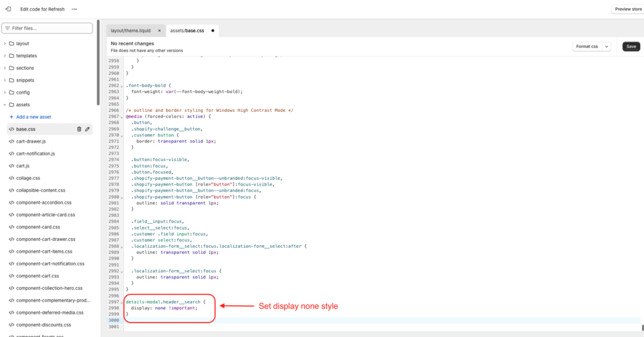Click the layout folder icon

pos(11,43)
